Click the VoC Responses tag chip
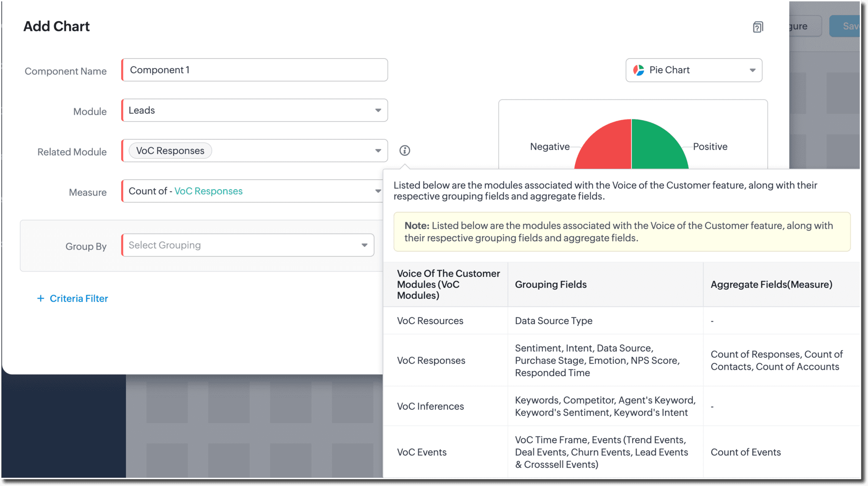This screenshot has width=868, height=486. tap(170, 151)
